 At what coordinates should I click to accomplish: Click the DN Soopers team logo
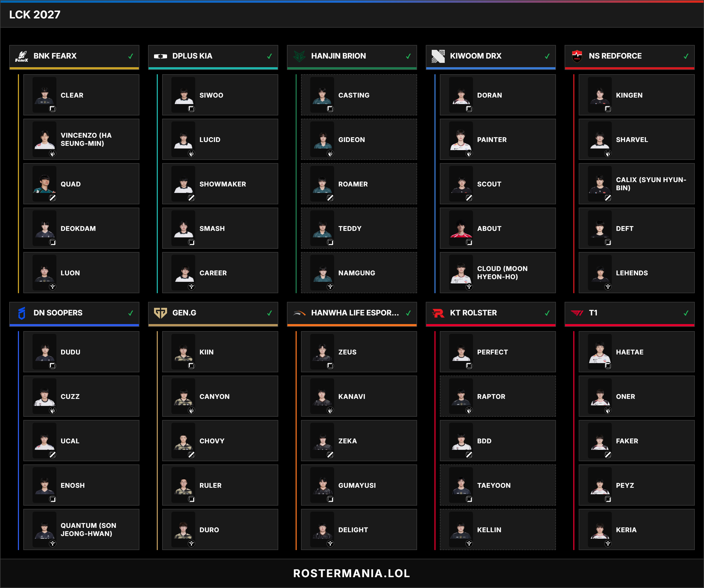tap(22, 313)
